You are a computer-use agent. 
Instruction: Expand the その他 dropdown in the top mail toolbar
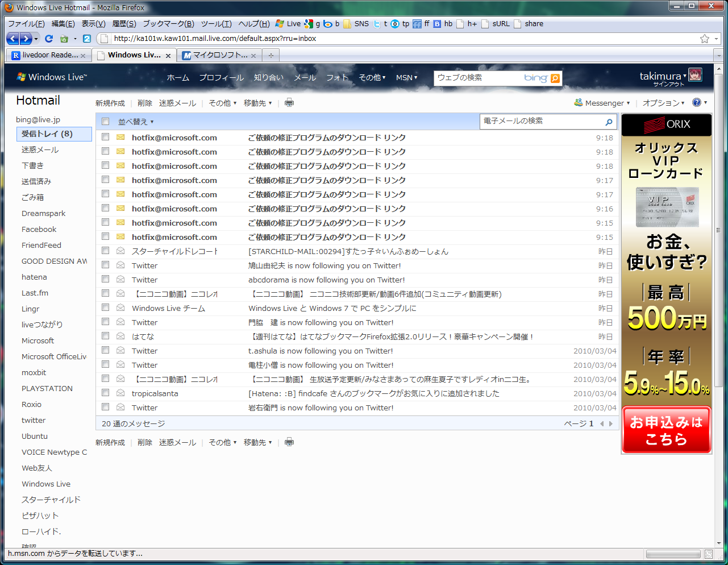[223, 103]
